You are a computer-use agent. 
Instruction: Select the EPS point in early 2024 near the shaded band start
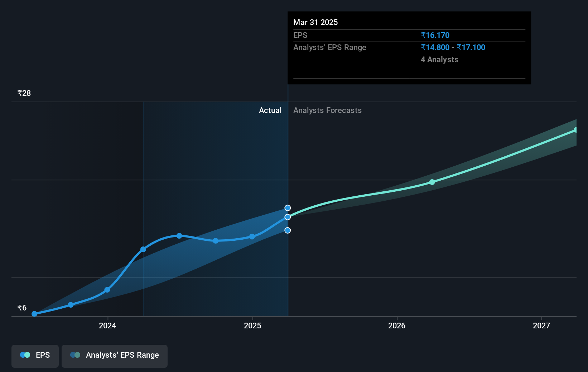(143, 249)
